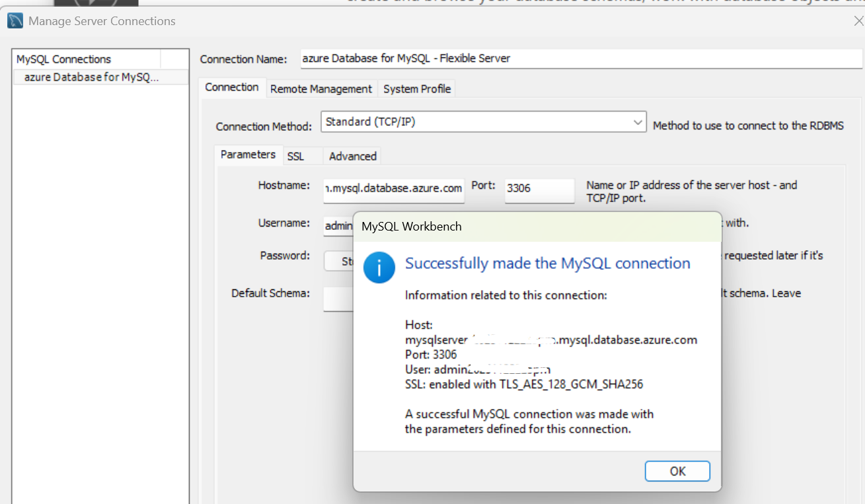Screen dimensions: 865x504
Task: Open the Remote Management tab
Action: click(321, 89)
